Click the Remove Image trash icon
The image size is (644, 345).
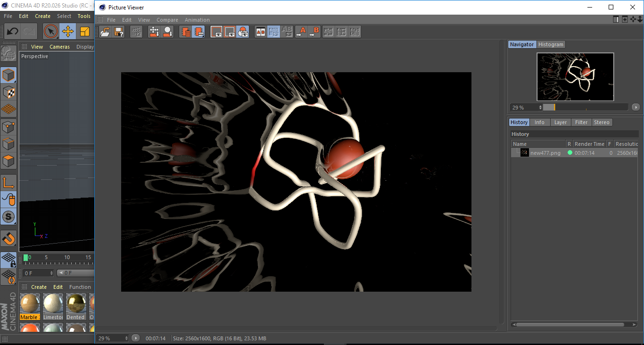point(186,32)
